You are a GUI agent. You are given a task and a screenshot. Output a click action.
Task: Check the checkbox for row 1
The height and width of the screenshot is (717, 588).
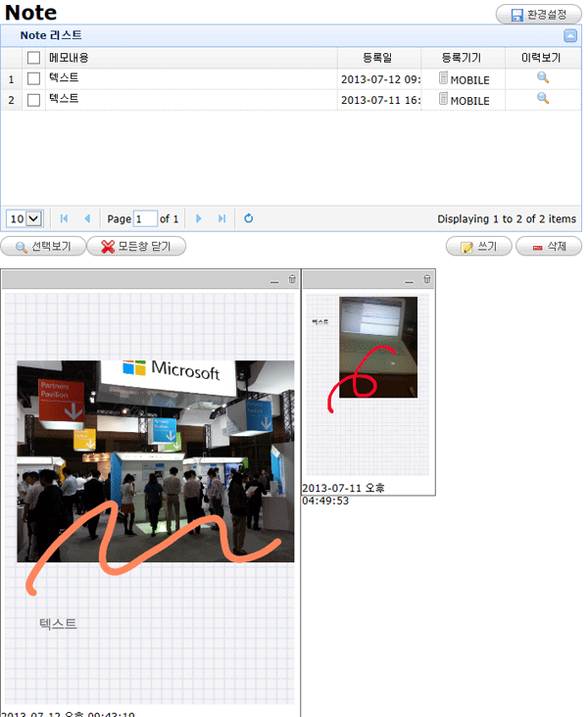[33, 78]
